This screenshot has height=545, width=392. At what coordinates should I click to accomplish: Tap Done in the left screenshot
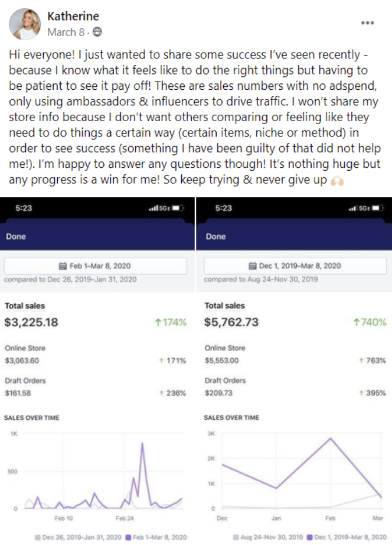tap(16, 236)
